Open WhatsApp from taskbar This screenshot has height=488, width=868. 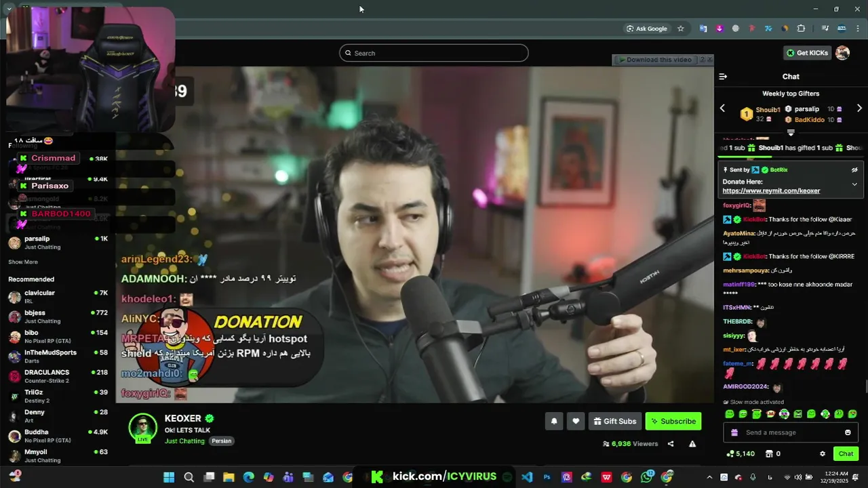tap(647, 477)
